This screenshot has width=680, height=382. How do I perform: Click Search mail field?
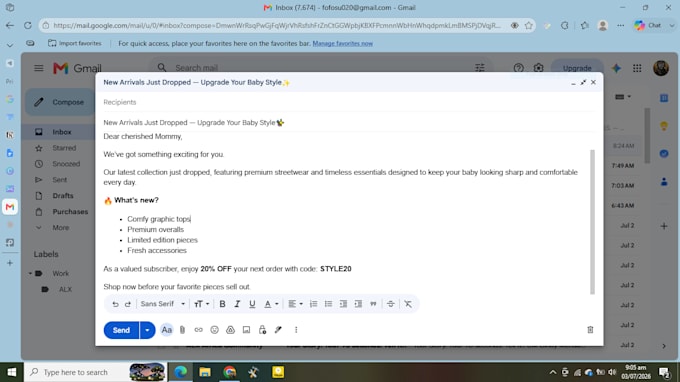[x=321, y=68]
